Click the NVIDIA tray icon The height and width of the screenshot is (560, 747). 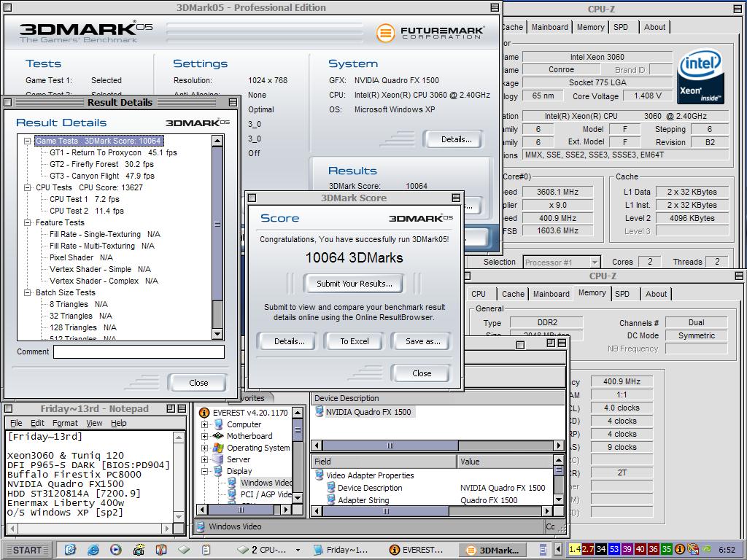tap(708, 550)
